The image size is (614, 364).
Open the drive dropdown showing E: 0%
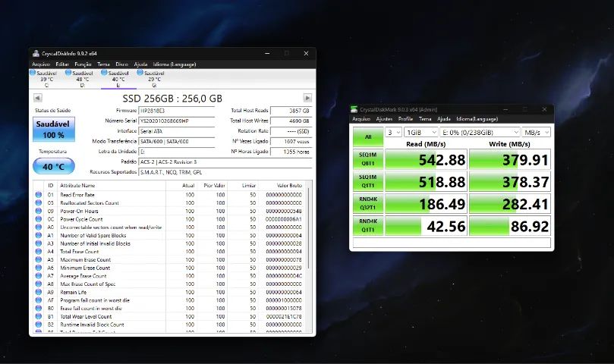[x=480, y=132]
